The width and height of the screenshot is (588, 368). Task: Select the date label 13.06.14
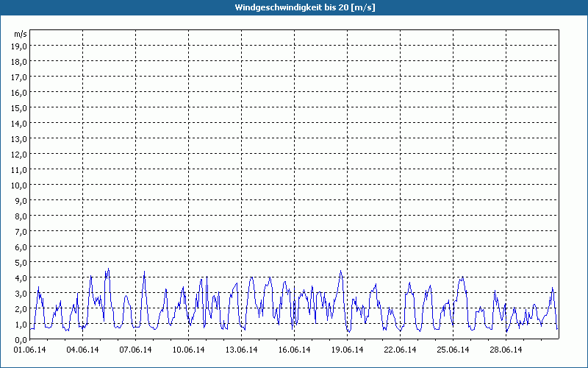pyautogui.click(x=241, y=350)
